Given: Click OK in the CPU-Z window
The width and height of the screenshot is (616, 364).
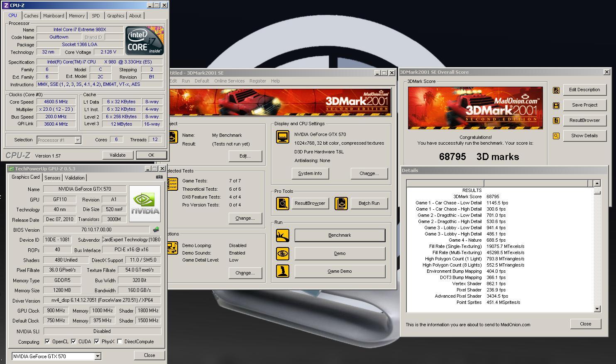Looking at the screenshot, I should [x=151, y=155].
